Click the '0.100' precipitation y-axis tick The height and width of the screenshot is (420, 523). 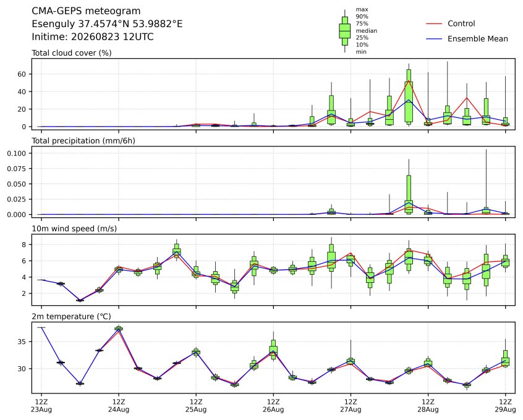17,153
